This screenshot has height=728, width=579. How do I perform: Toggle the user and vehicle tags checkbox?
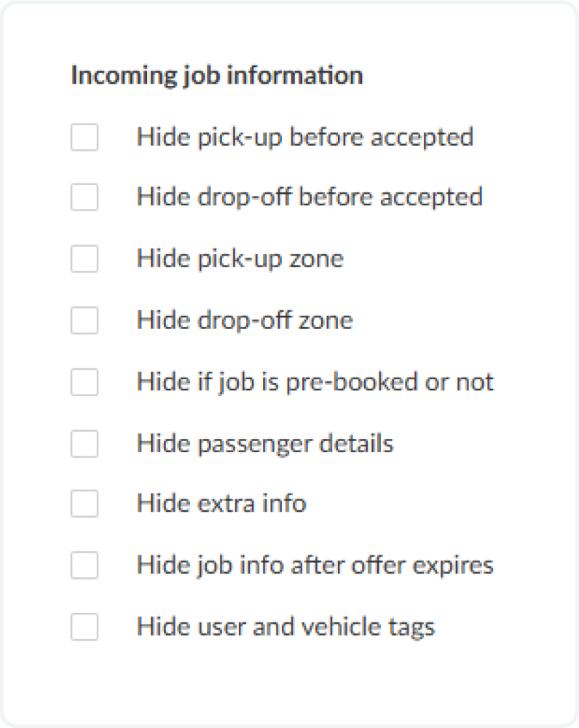84,627
